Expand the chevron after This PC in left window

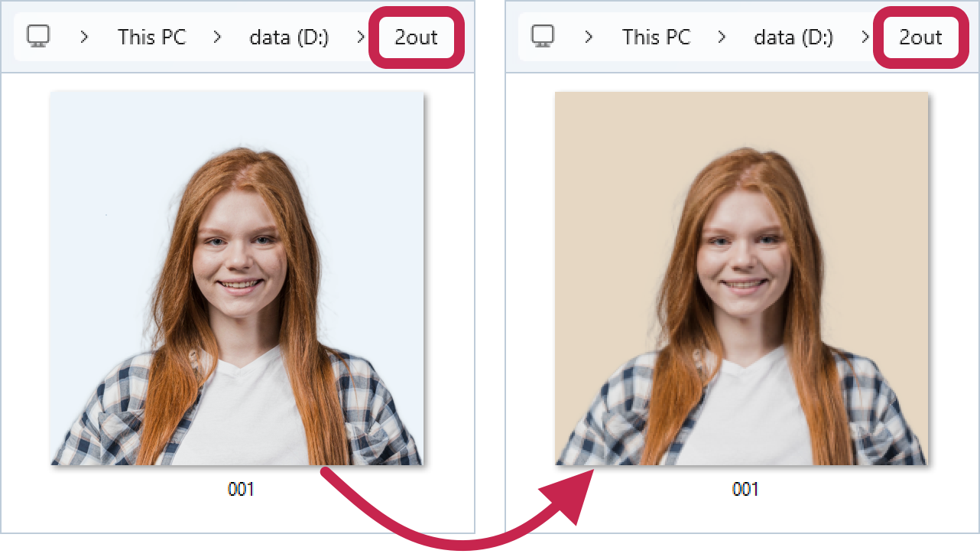(218, 37)
